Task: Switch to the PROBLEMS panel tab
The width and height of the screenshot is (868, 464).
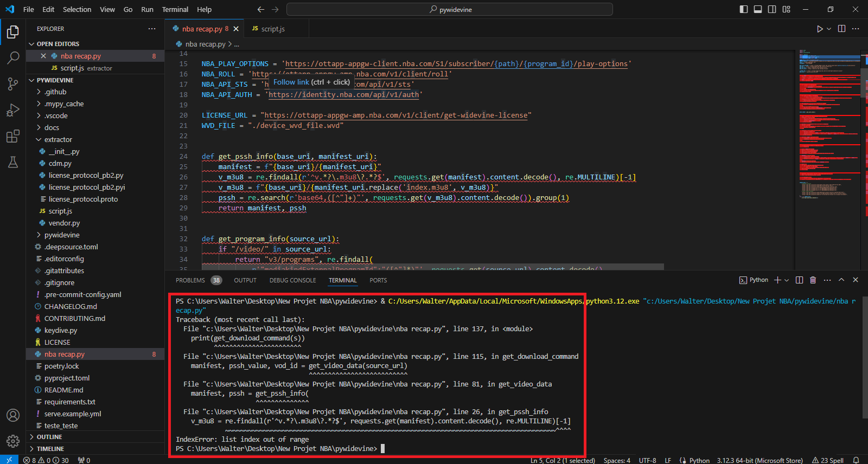Action: 190,280
